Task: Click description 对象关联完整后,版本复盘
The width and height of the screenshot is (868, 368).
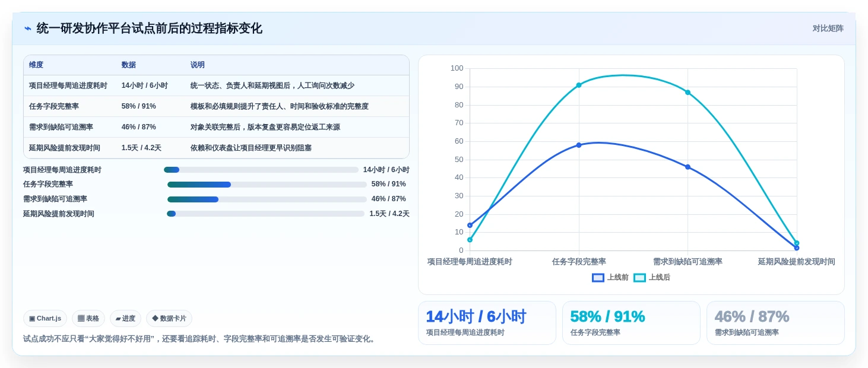Action: pyautogui.click(x=265, y=128)
